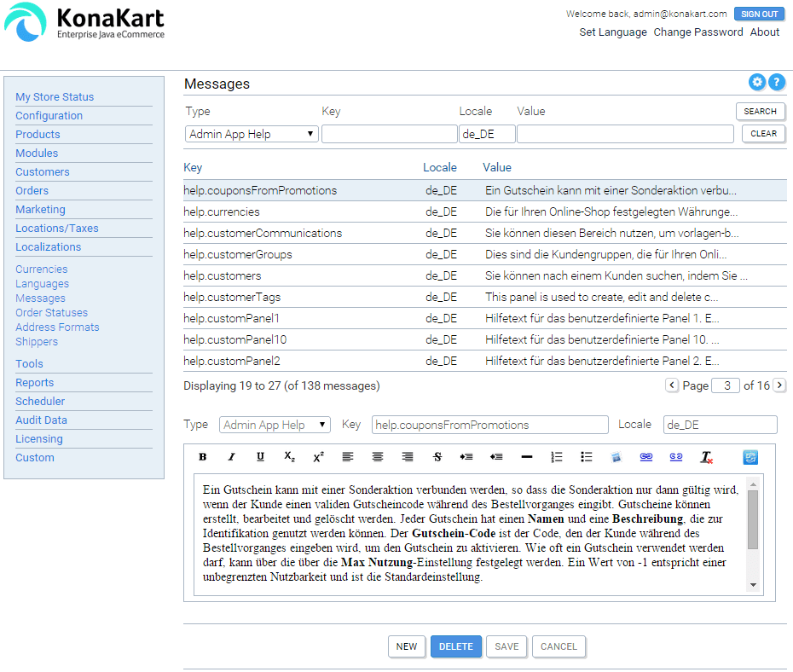The height and width of the screenshot is (672, 793).
Task: Toggle bold formatting in the editor
Action: coord(202,457)
